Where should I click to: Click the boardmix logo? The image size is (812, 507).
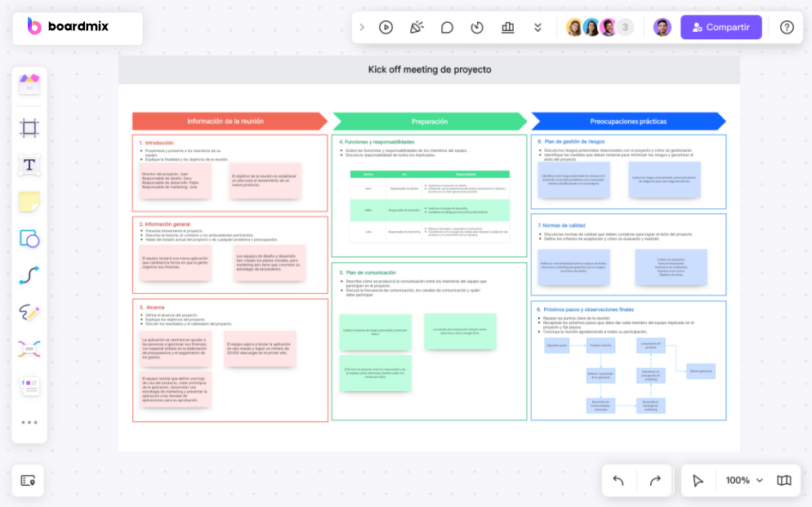click(69, 26)
